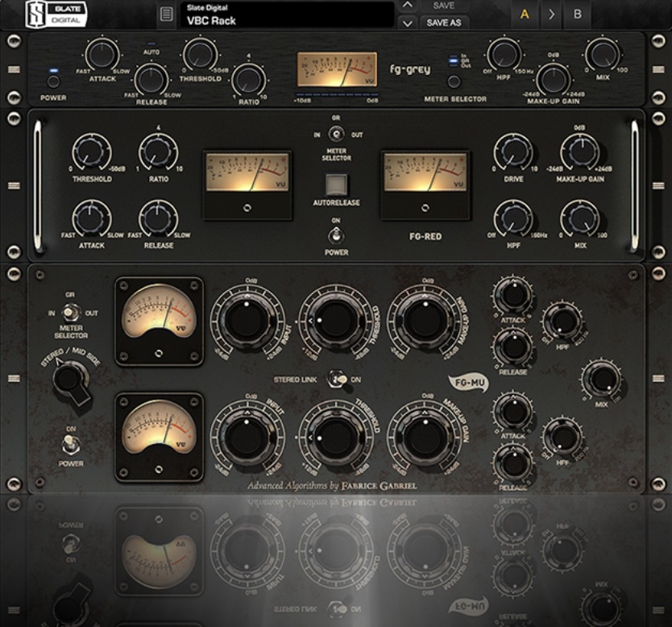Toggle the STEREO LINK switch
This screenshot has width=672, height=627.
(x=338, y=380)
